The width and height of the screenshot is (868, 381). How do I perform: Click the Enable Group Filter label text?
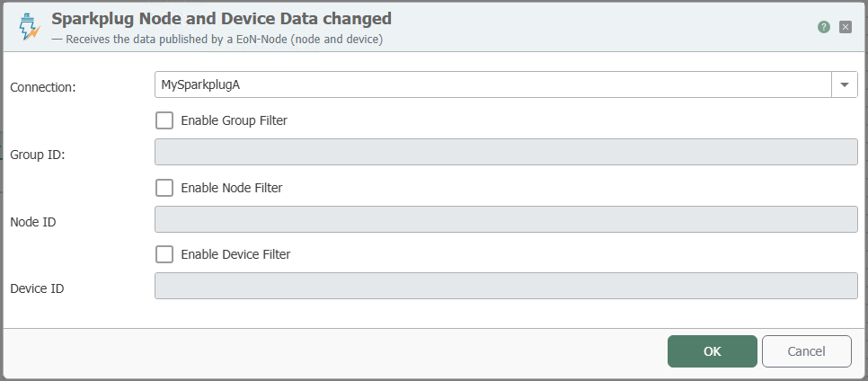click(x=235, y=120)
